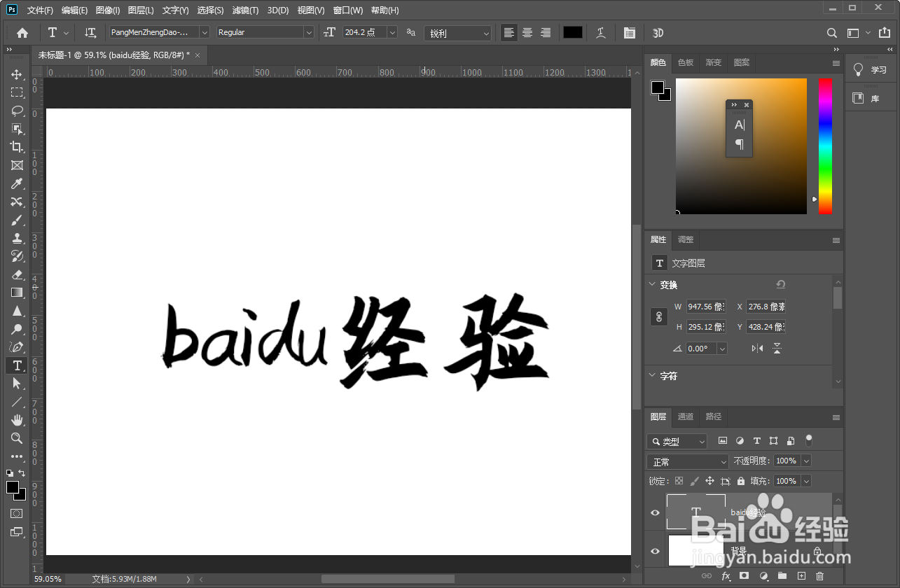The image size is (900, 588).
Task: Click the Delete layer trash icon
Action: point(819,576)
